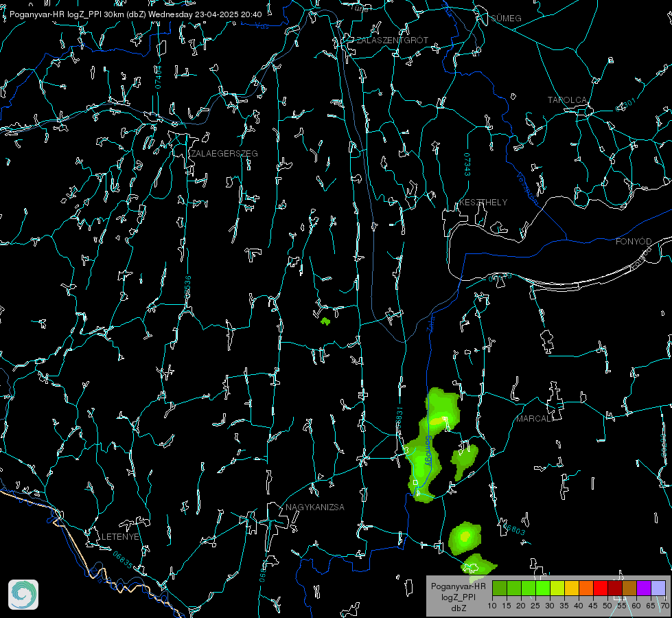The image size is (672, 618).
Task: Choose the yellow-green 30–35 dBZ swatch
Action: (x=557, y=588)
